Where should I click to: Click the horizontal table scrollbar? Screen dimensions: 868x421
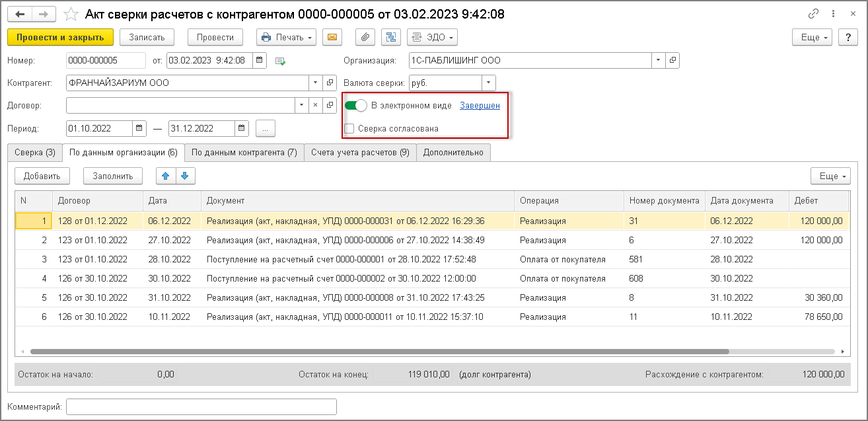[x=379, y=352]
